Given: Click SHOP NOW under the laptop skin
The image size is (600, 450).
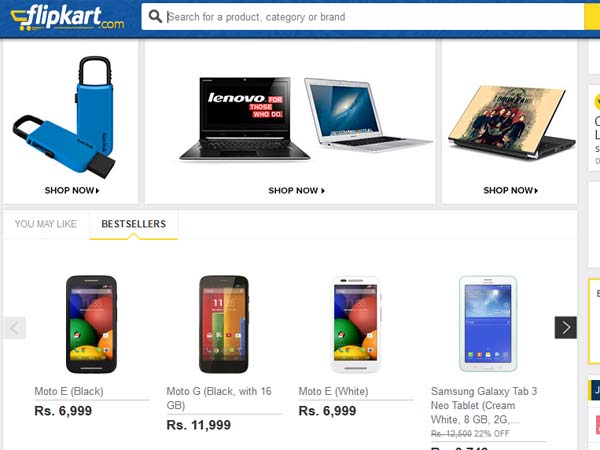Looking at the screenshot, I should point(510,190).
